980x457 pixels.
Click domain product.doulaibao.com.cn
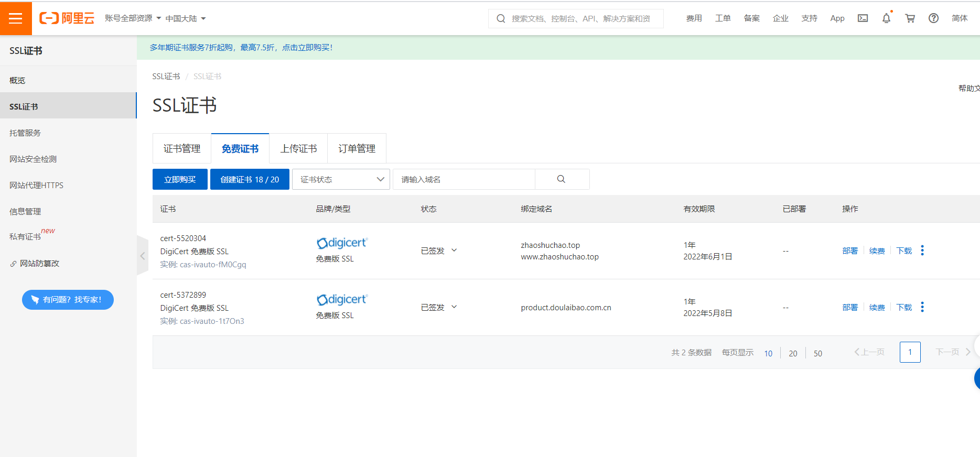[566, 308]
